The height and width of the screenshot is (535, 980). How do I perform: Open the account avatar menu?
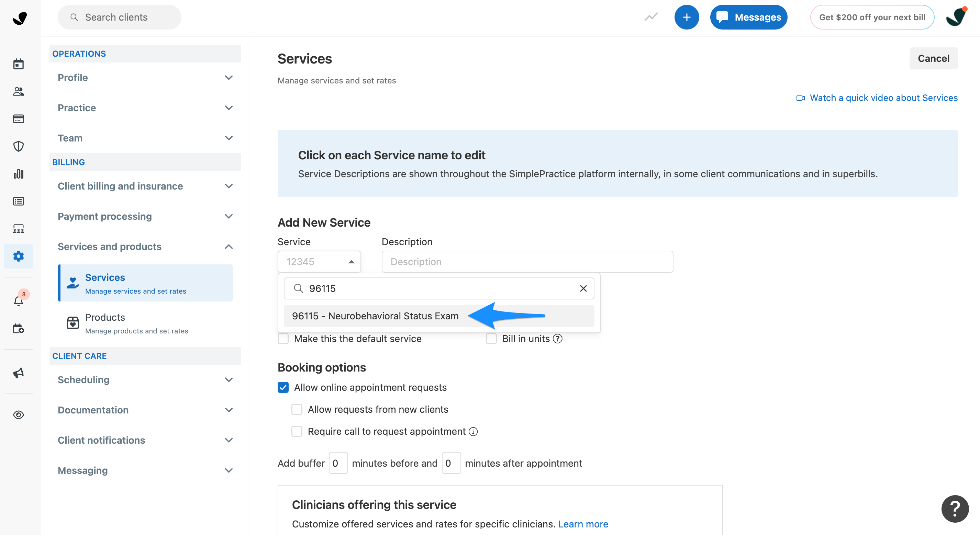956,17
